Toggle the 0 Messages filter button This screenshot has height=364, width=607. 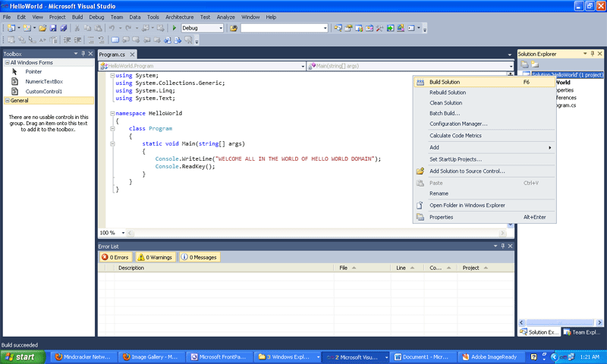pyautogui.click(x=199, y=257)
